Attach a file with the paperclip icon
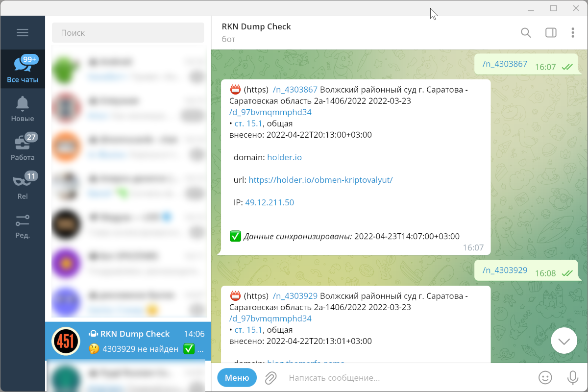The width and height of the screenshot is (588, 392). [270, 378]
